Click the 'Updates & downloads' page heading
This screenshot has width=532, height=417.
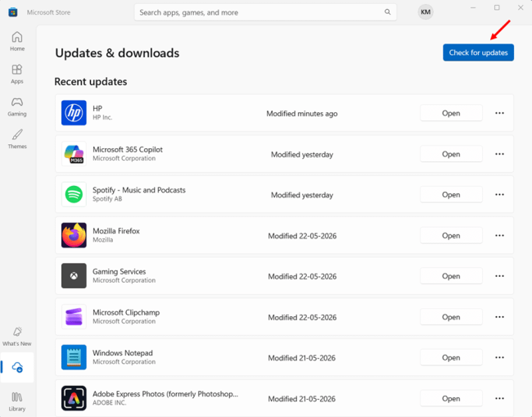[x=117, y=53]
